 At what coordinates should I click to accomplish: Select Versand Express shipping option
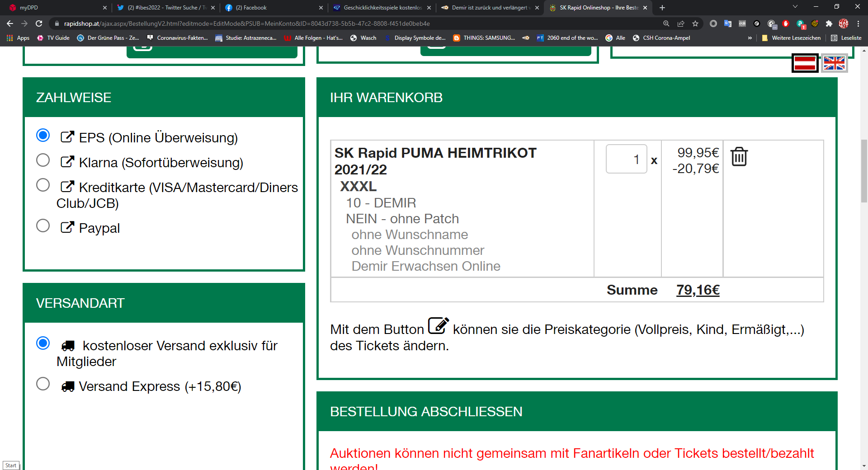click(43, 384)
